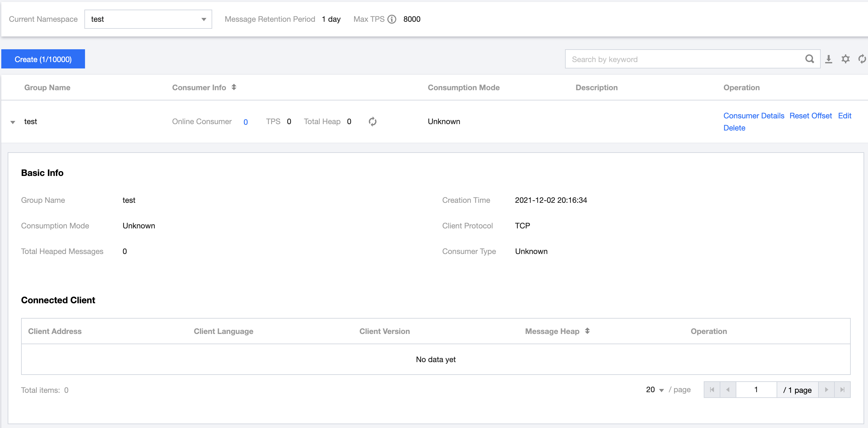The image size is (868, 428).
Task: Go to the next page
Action: [826, 390]
